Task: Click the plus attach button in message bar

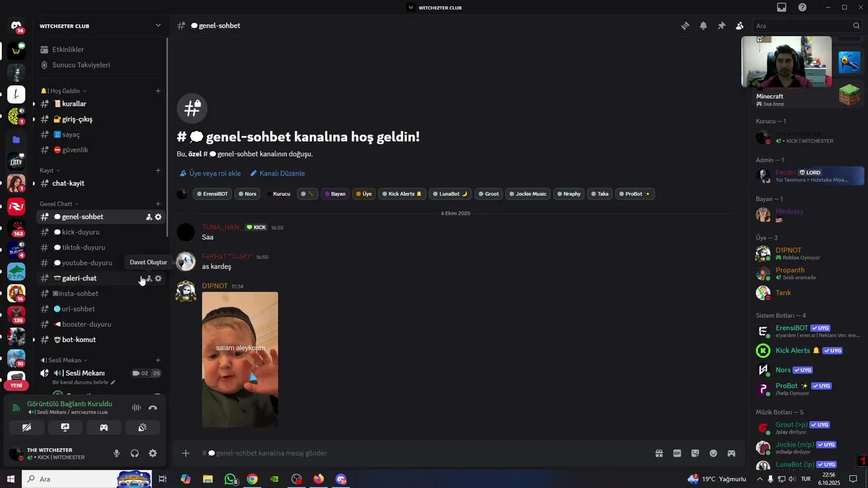Action: [185, 453]
